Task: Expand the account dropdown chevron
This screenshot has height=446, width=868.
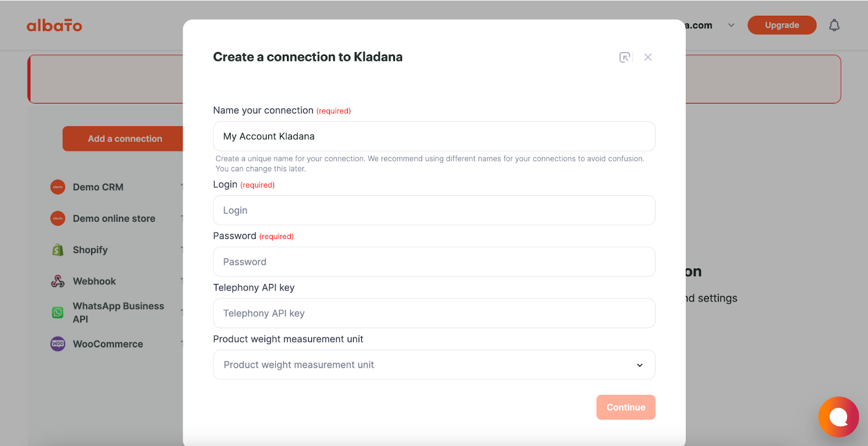Action: (x=731, y=25)
